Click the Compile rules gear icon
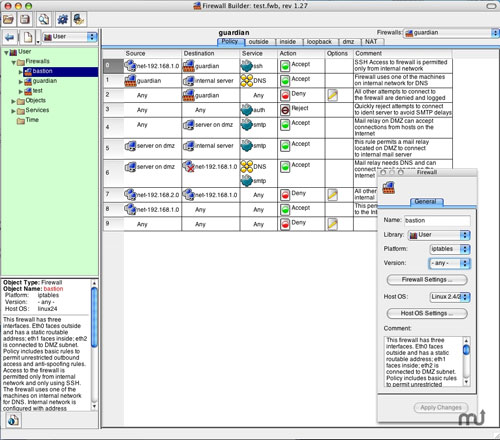 click(62, 19)
